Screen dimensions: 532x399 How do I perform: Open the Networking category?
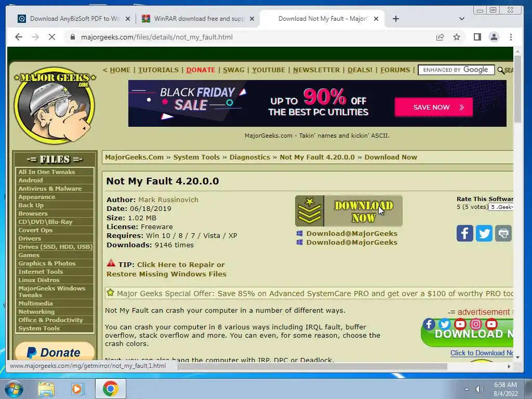click(36, 312)
